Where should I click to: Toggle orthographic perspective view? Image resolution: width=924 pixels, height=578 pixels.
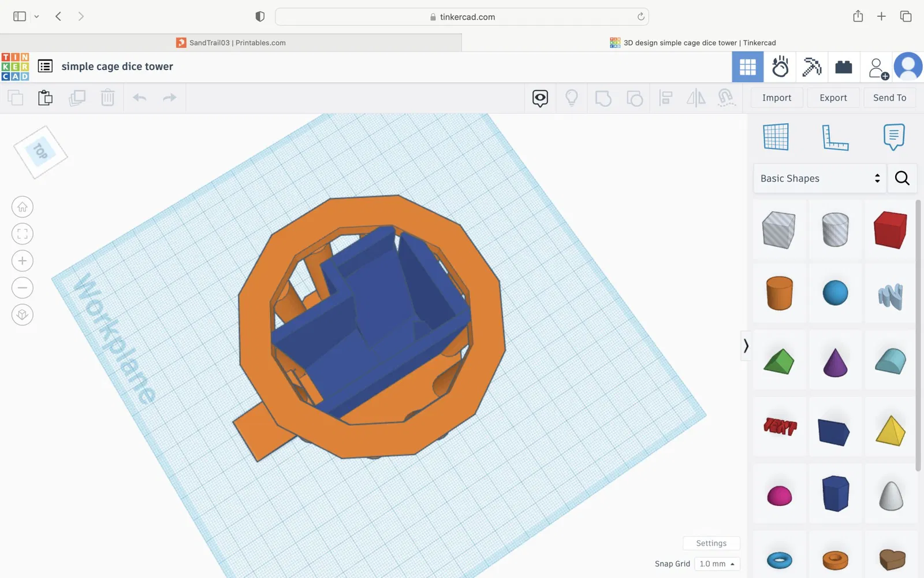(23, 315)
